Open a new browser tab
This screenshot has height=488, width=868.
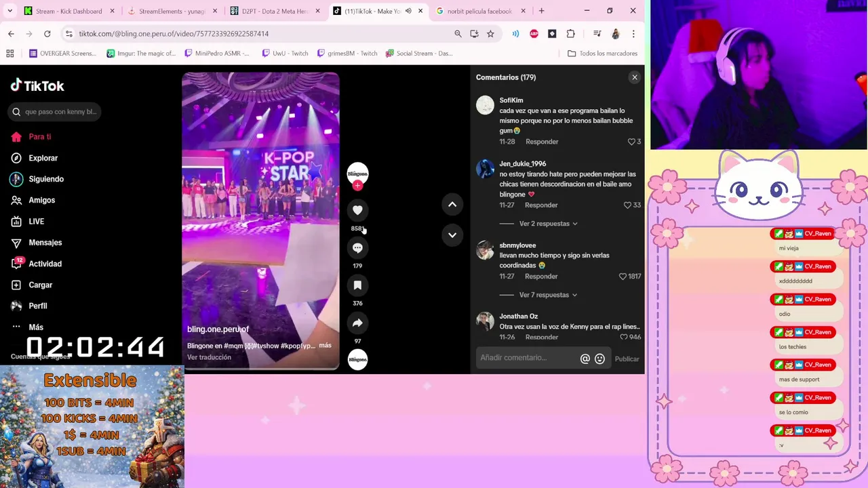coord(541,11)
